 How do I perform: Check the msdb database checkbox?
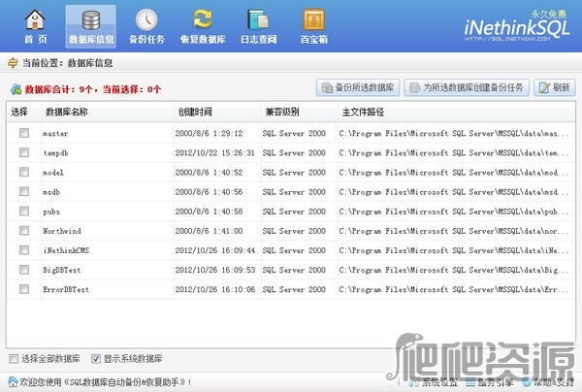point(24,191)
